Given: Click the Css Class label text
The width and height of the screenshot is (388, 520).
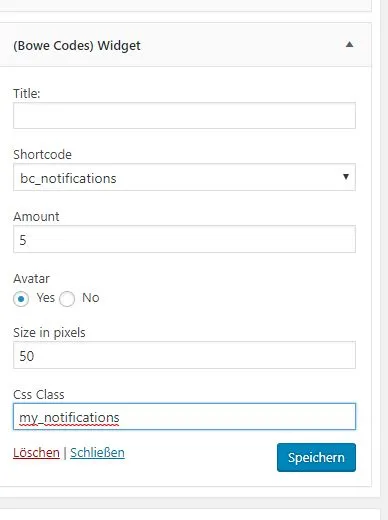Looking at the screenshot, I should coord(39,395).
